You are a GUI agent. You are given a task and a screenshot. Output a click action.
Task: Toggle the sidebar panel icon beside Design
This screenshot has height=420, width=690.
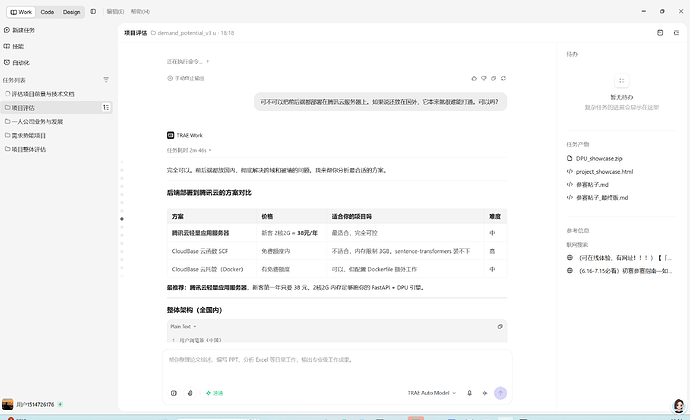tap(93, 11)
